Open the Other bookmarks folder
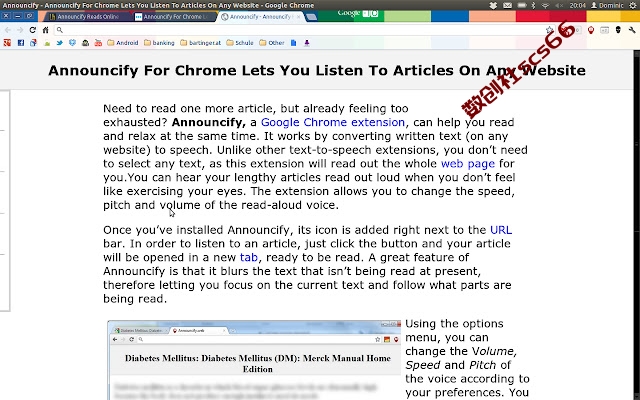 tap(272, 42)
